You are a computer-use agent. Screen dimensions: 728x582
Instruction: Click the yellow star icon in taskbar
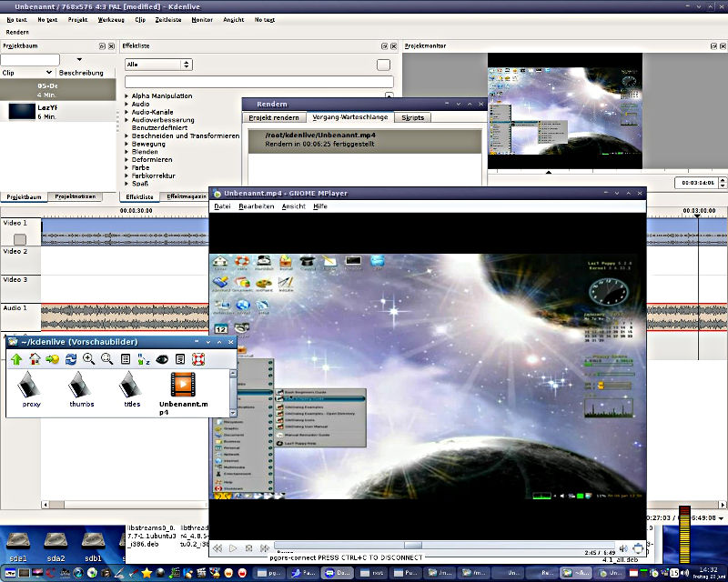tap(147, 573)
